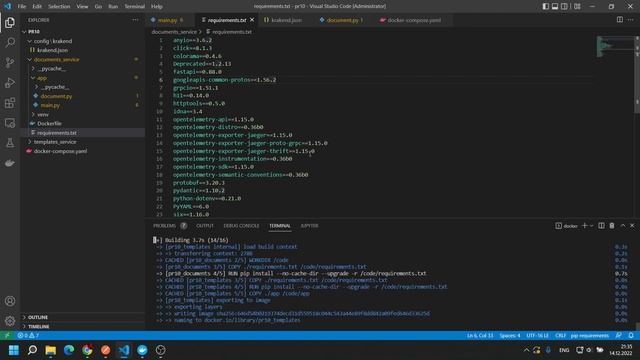Open the Source Control view
Image resolution: width=640 pixels, height=360 pixels.
click(10, 62)
